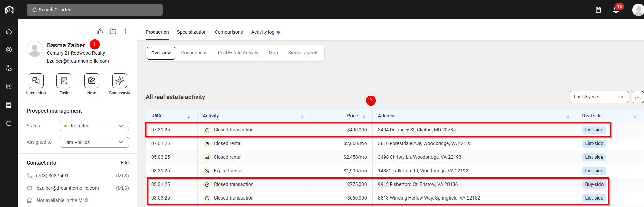Screen dimensions: 644x207
Task: Click contact email row marked (MLS)
Action: [x=78, y=188]
